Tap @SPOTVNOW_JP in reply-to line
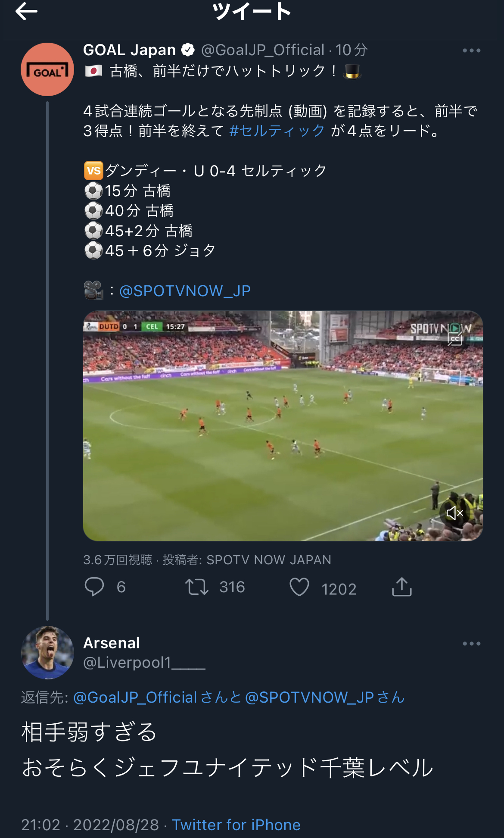This screenshot has width=504, height=838. point(309,697)
